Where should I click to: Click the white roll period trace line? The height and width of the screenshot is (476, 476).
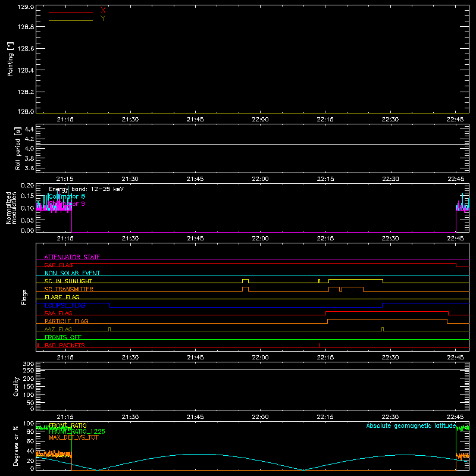252,144
